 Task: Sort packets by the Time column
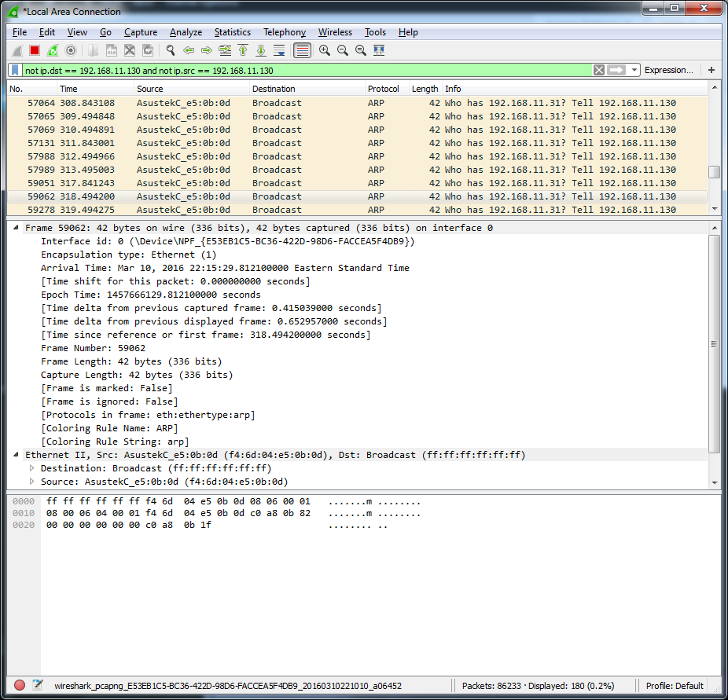click(x=95, y=89)
